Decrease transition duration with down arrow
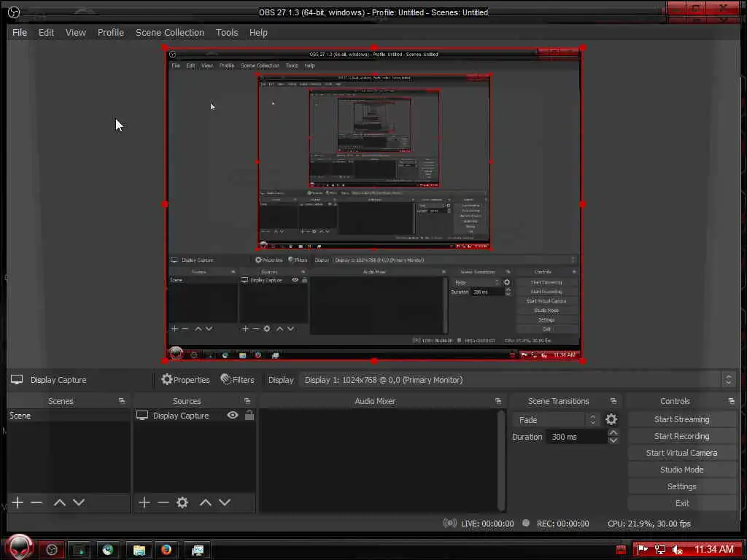The image size is (747, 560). pyautogui.click(x=614, y=441)
